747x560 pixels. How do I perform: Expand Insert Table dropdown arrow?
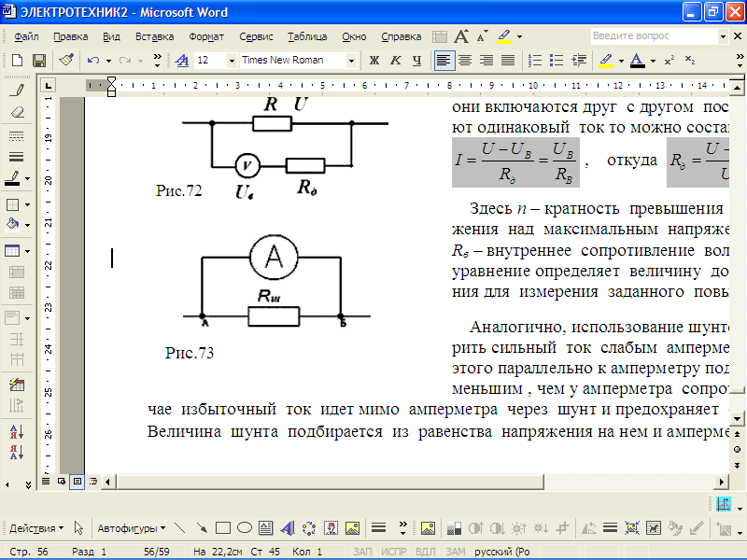pos(28,251)
